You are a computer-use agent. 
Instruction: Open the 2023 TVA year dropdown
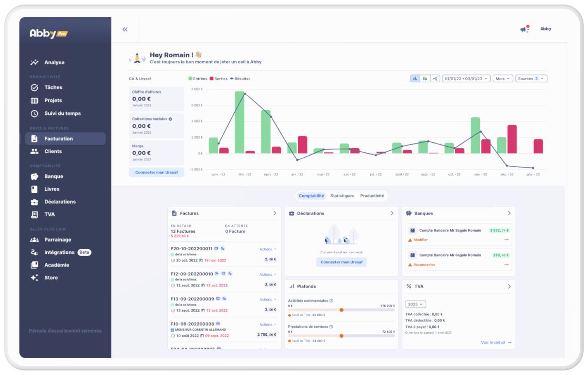tap(415, 304)
